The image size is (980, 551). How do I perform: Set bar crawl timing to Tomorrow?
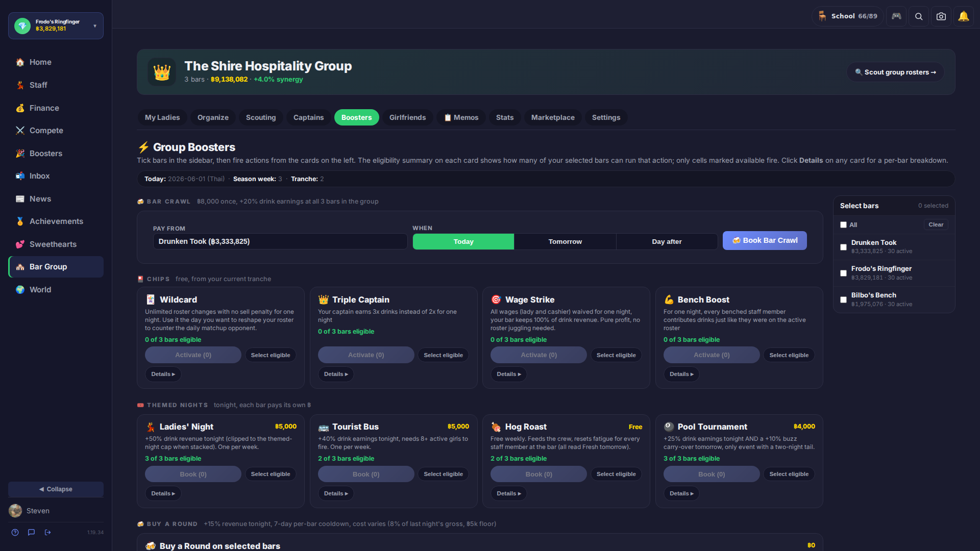(565, 242)
